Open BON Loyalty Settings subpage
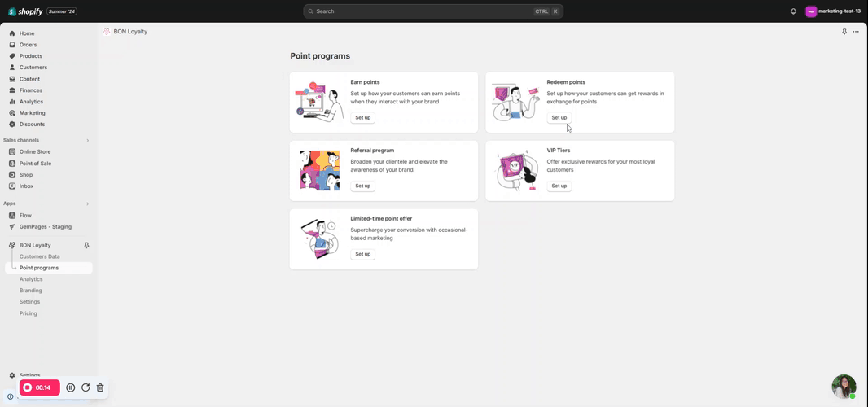The image size is (868, 407). [30, 302]
